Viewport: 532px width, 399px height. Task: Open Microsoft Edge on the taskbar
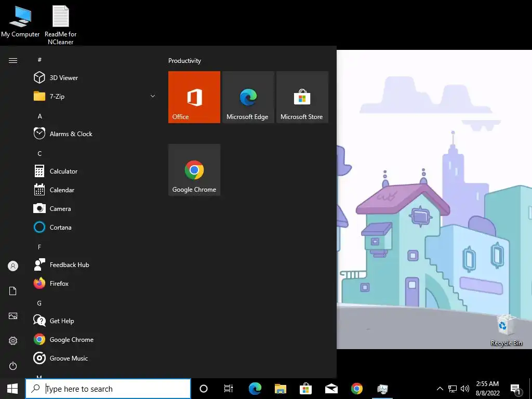255,389
